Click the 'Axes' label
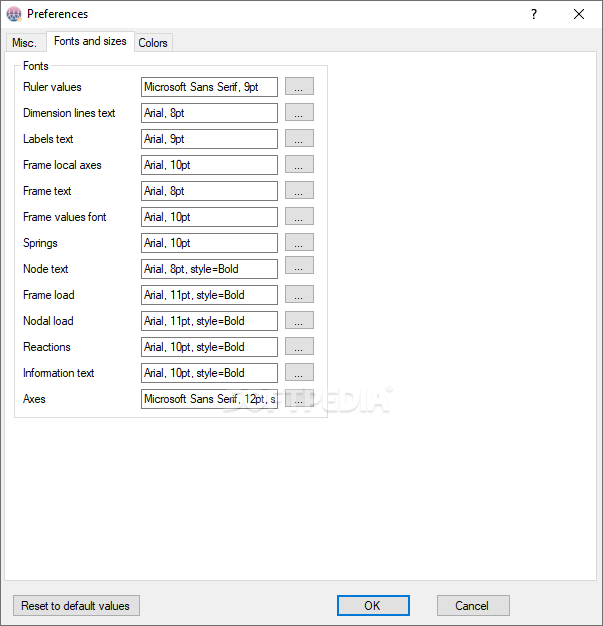The width and height of the screenshot is (603, 626). (x=34, y=398)
